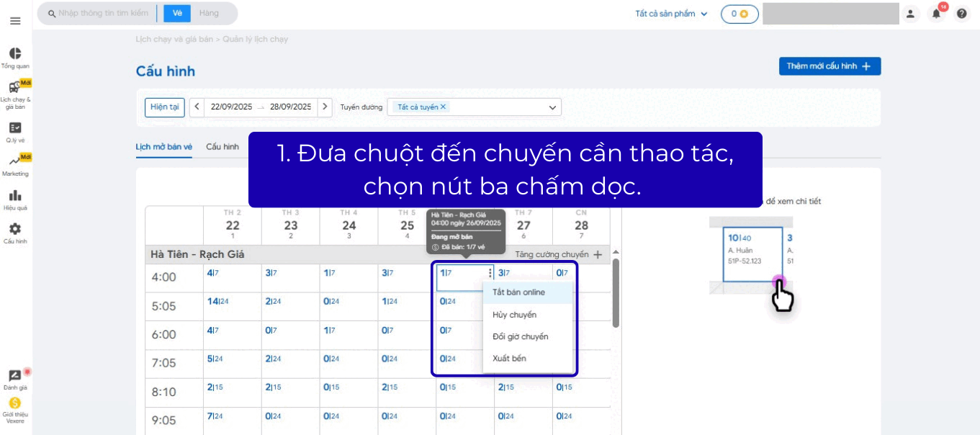Open Lịch chạy & giá bán sidebar icon

(15, 89)
